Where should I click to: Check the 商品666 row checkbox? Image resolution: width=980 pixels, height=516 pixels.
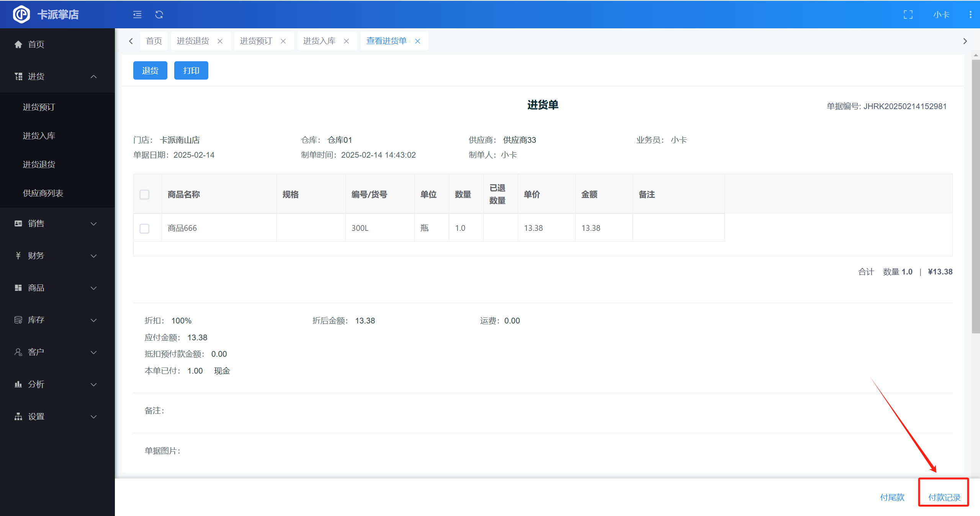click(x=144, y=229)
